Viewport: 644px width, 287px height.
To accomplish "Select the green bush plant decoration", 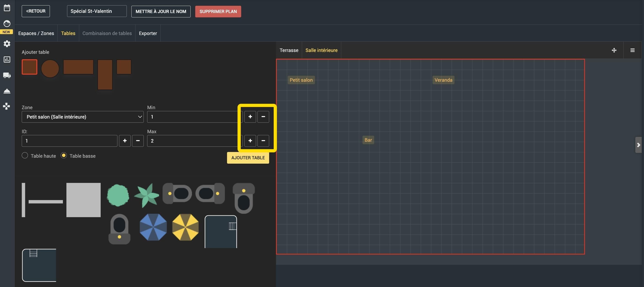I will pyautogui.click(x=118, y=195).
